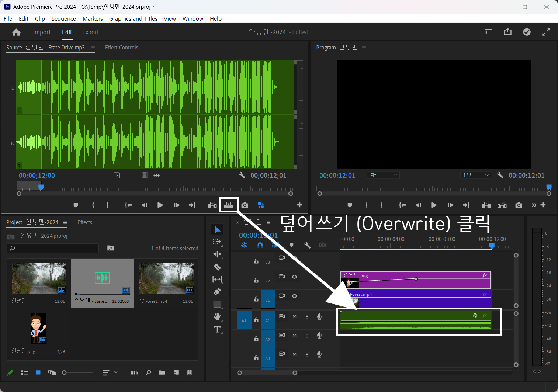Mute audio track A1
This screenshot has height=392, width=558.
[x=294, y=316]
